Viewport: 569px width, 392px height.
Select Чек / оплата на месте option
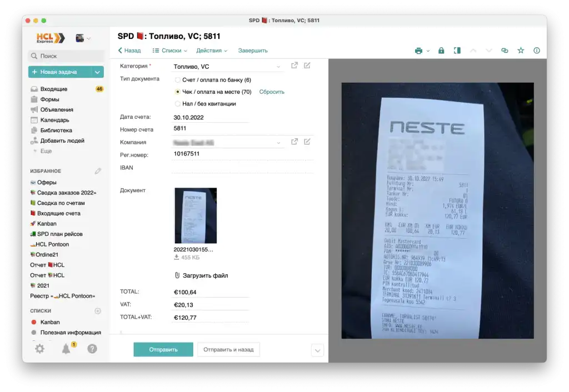point(177,92)
